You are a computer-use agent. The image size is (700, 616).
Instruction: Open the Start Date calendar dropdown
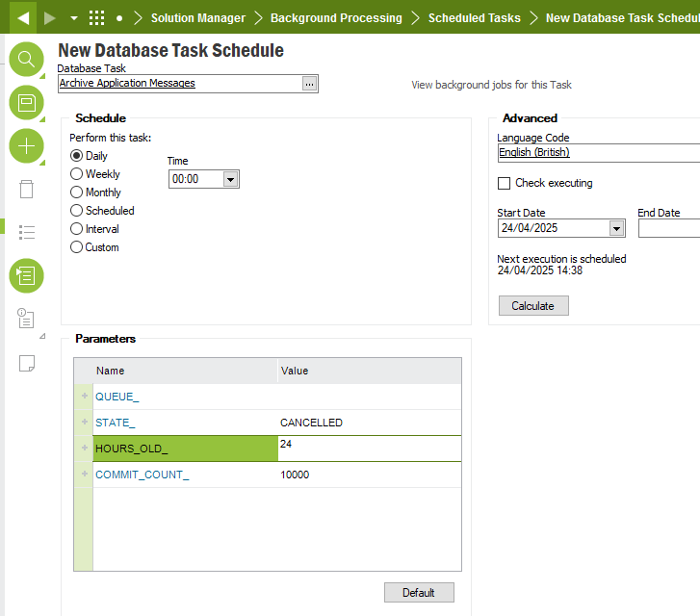coord(616,228)
